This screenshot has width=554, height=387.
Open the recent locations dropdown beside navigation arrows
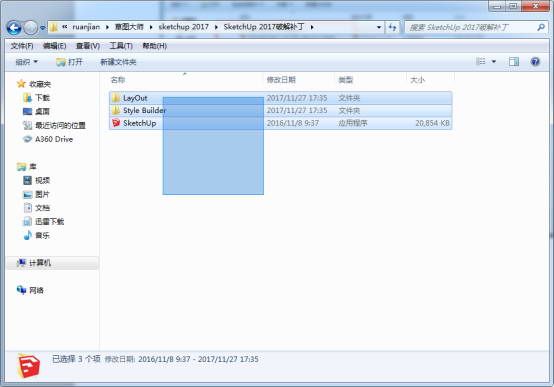pos(42,28)
